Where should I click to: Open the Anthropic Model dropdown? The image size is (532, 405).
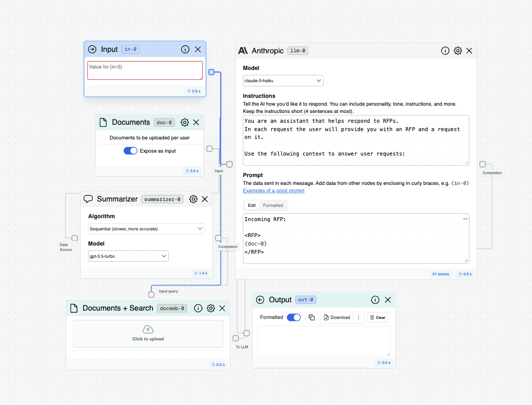pos(283,80)
